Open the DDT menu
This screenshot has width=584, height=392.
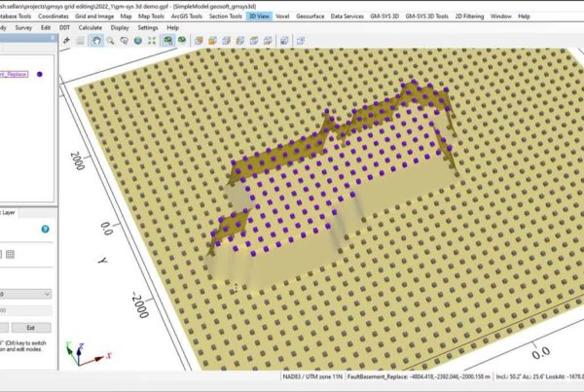64,27
